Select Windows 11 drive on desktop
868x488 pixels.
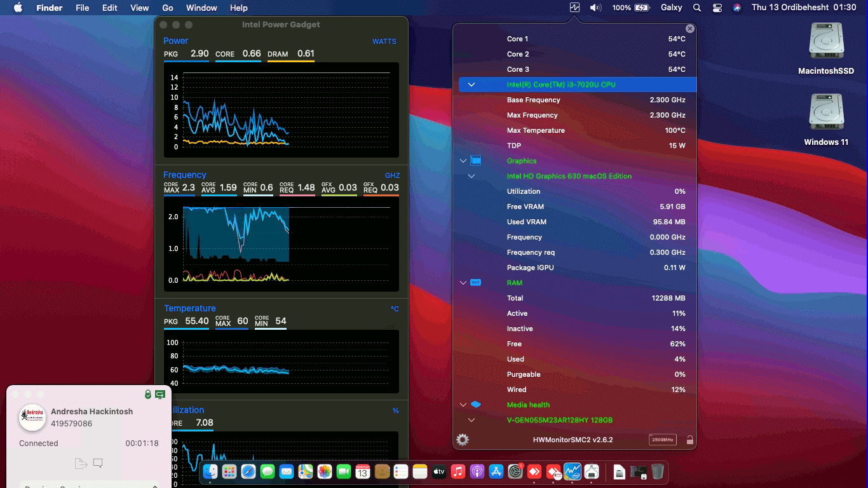[x=826, y=119]
